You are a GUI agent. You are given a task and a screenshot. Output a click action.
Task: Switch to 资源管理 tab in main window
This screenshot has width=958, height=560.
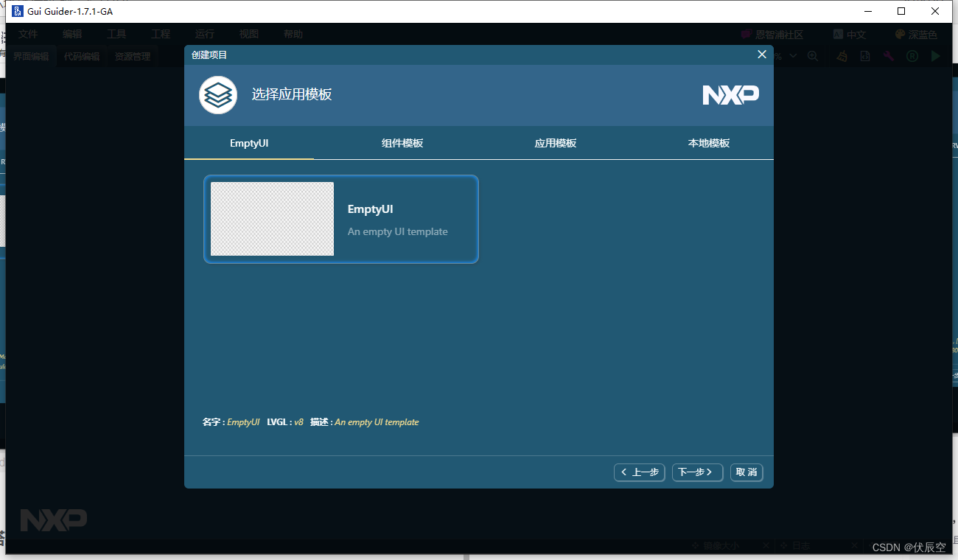133,56
